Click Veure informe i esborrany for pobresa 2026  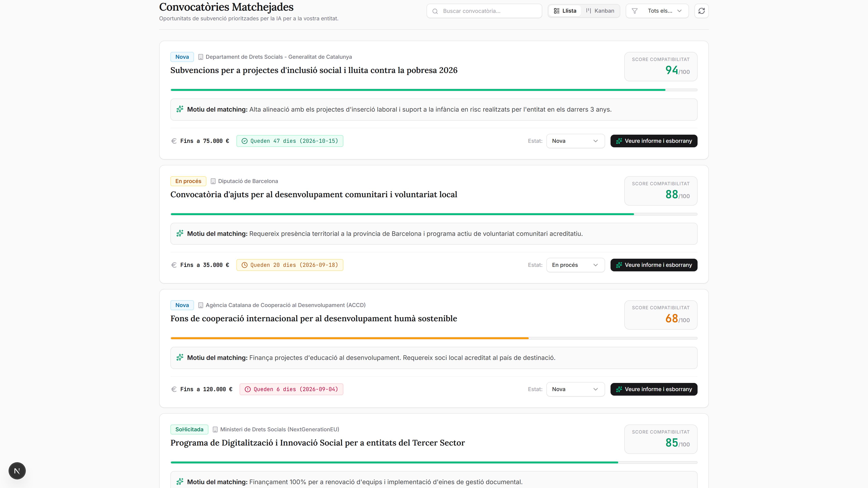pyautogui.click(x=654, y=141)
